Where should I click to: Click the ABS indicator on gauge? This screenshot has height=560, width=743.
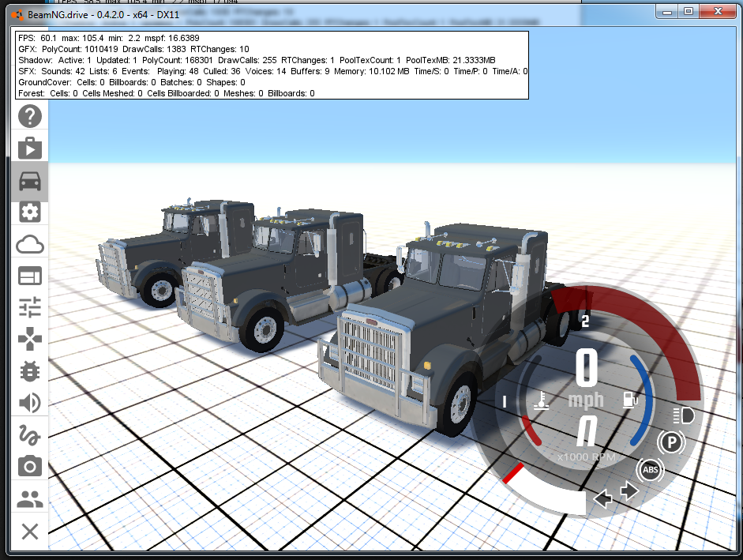[x=650, y=470]
